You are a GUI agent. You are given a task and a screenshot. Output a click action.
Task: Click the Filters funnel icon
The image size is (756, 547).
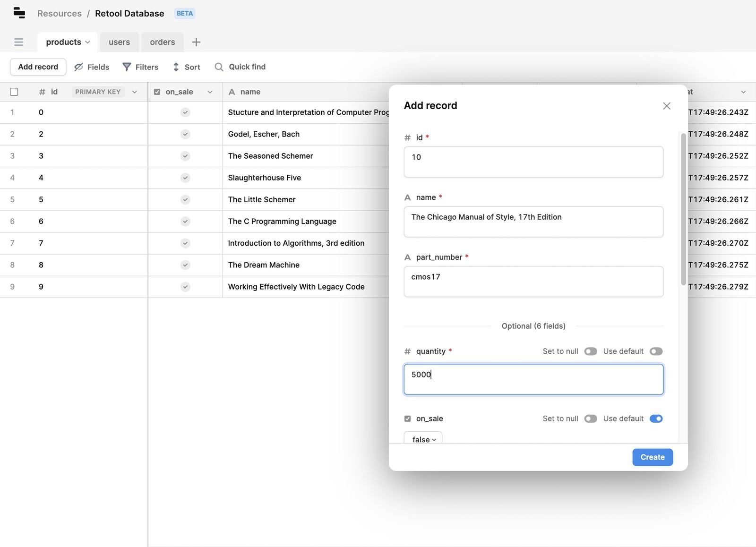127,67
